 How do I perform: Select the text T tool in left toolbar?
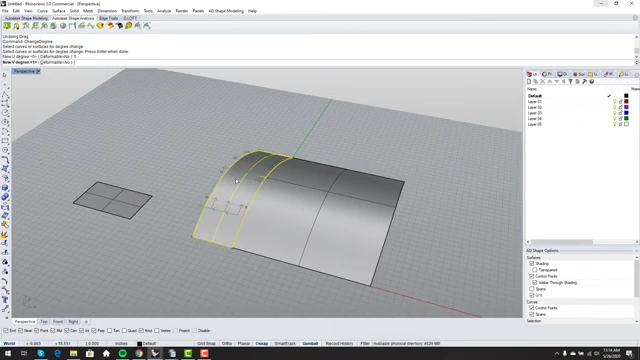(x=5, y=300)
